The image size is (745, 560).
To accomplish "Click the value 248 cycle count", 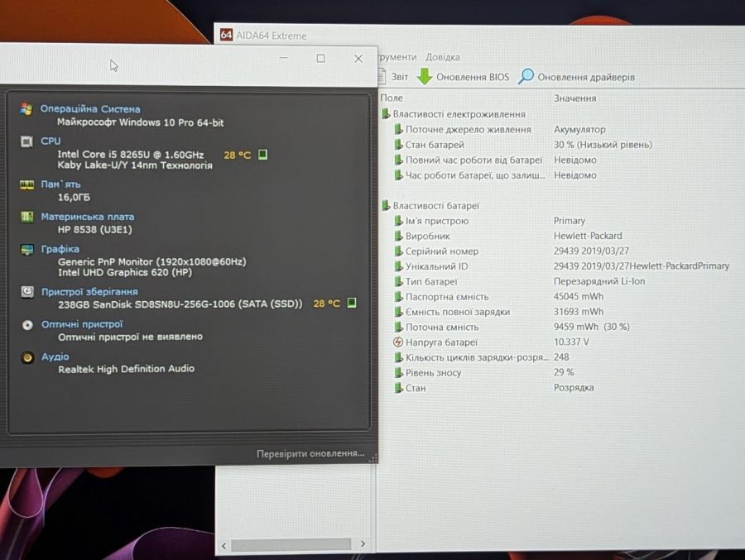I will [x=561, y=357].
